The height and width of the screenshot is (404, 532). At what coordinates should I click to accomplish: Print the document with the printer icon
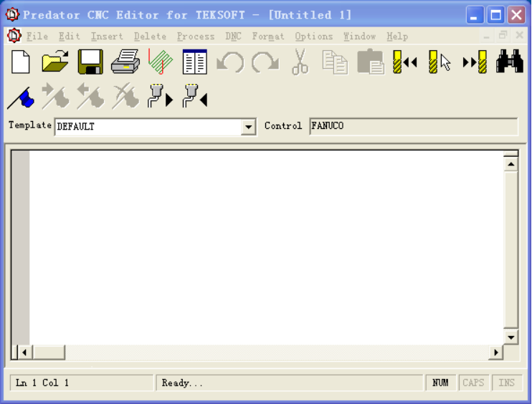(x=125, y=62)
